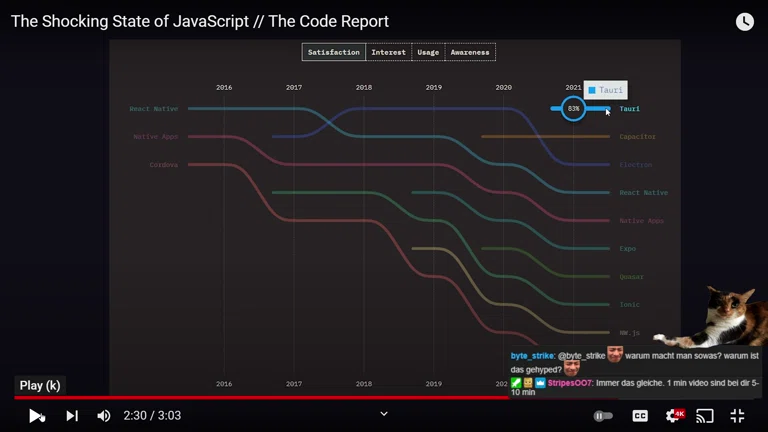Select the Awareness tab in chart
Viewport: 768px width, 432px height.
pyautogui.click(x=470, y=52)
